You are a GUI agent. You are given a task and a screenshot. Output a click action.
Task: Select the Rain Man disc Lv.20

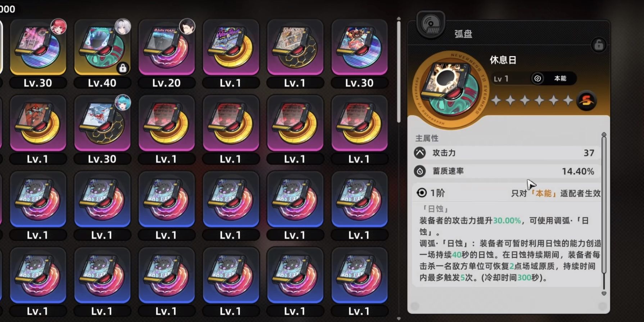(167, 47)
